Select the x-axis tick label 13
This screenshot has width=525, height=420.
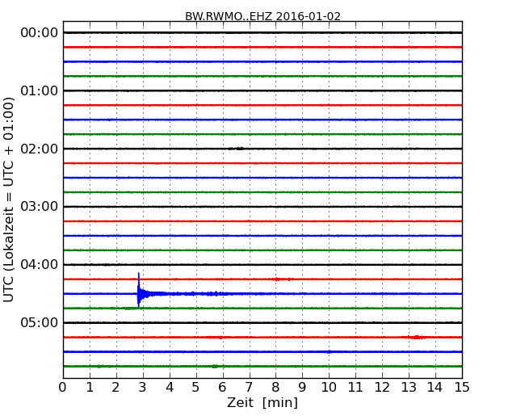[409, 388]
